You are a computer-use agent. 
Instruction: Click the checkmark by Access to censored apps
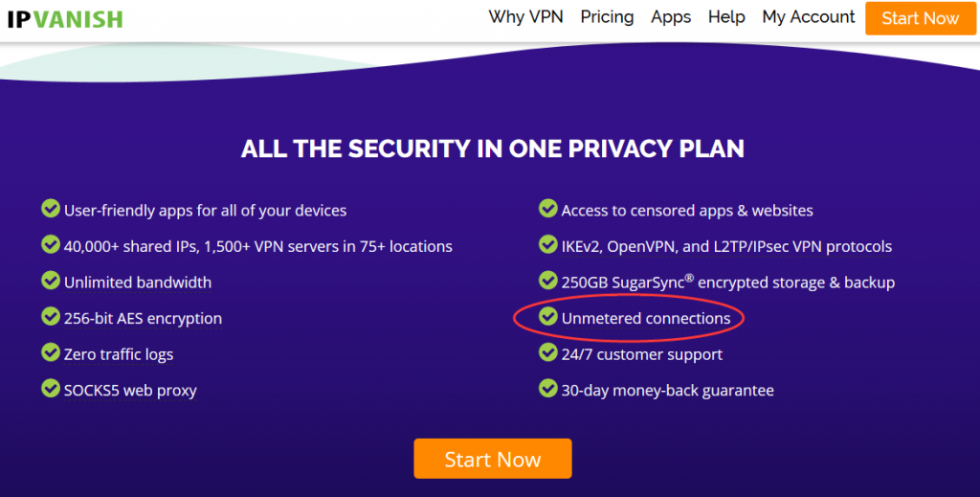point(548,208)
